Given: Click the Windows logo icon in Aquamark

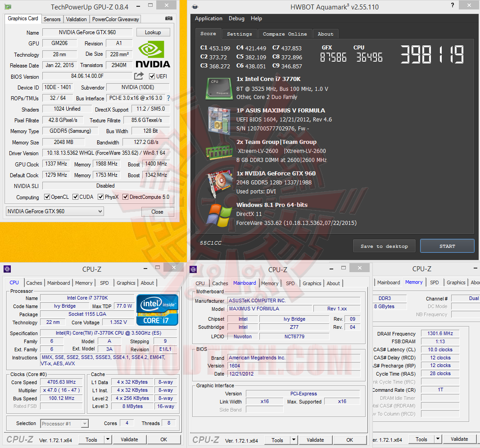Looking at the screenshot, I should (219, 215).
